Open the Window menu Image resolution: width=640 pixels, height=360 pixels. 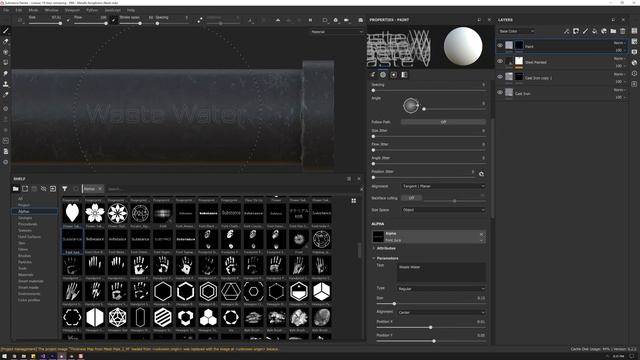coord(51,10)
